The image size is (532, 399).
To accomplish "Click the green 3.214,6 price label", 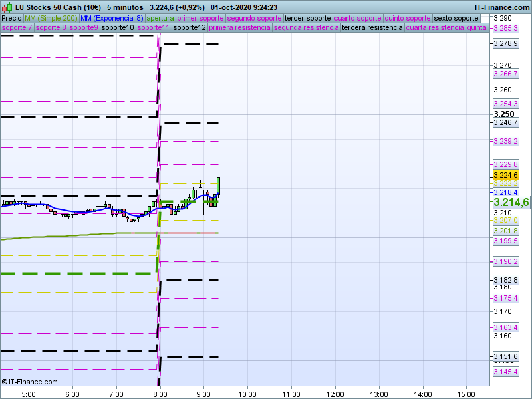I will (x=510, y=202).
